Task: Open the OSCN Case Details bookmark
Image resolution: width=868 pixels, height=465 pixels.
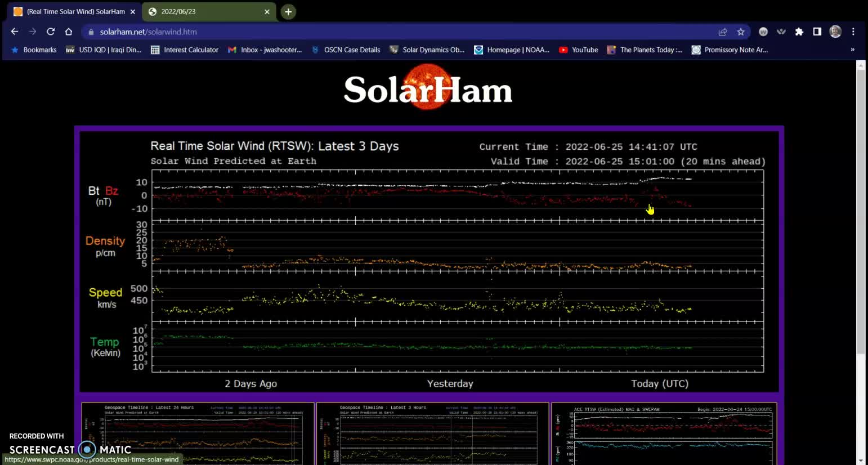Action: pos(346,50)
